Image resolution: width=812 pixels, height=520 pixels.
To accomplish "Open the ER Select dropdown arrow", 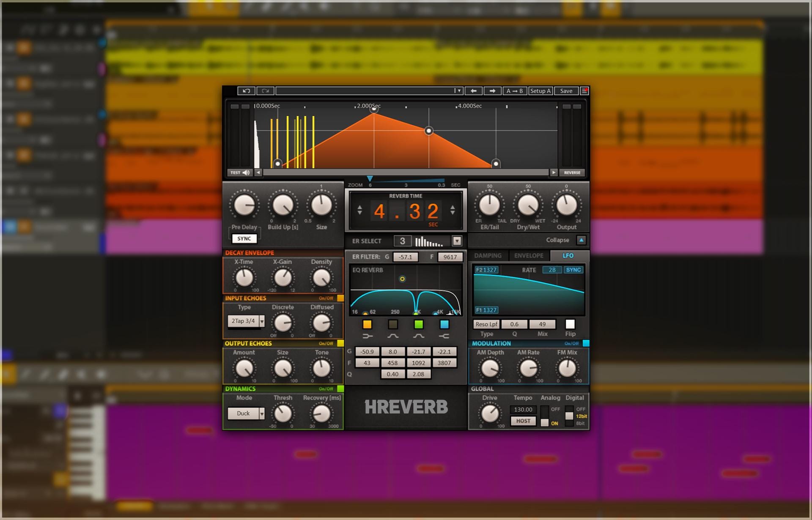I will point(457,241).
